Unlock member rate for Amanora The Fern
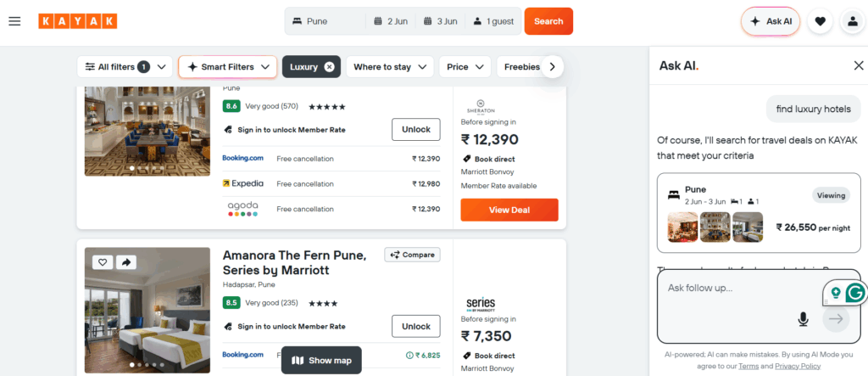 point(415,326)
